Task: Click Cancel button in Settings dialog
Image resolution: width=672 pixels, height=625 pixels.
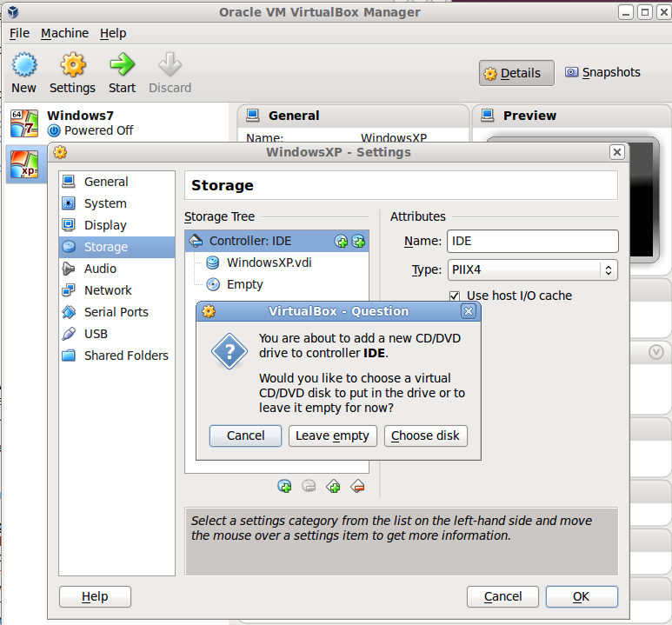Action: (x=502, y=596)
